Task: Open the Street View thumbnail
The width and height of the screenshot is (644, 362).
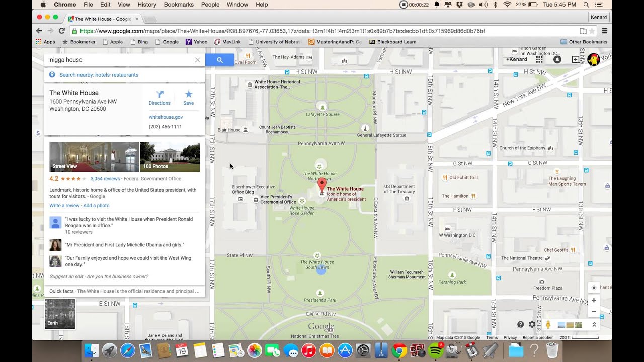Action: pos(94,157)
